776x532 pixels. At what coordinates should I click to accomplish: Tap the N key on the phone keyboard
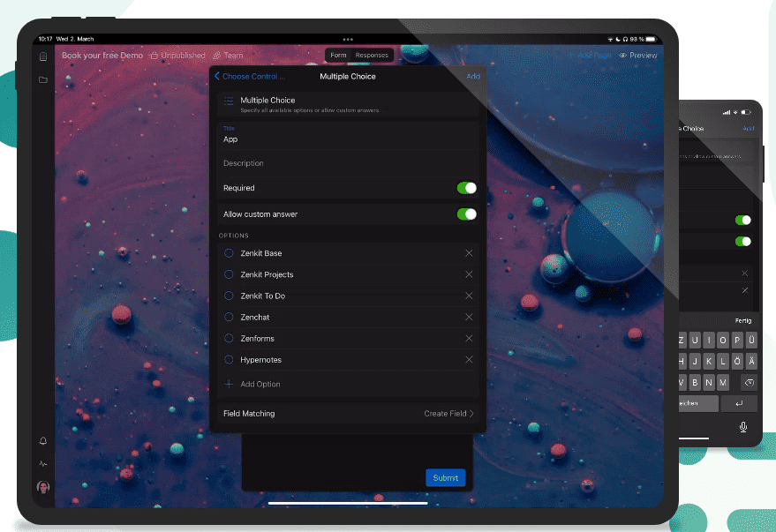coord(709,382)
